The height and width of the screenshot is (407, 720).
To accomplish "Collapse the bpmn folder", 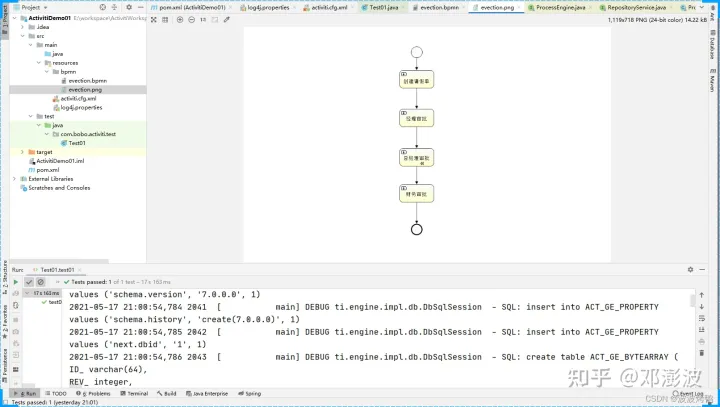I will (x=47, y=72).
